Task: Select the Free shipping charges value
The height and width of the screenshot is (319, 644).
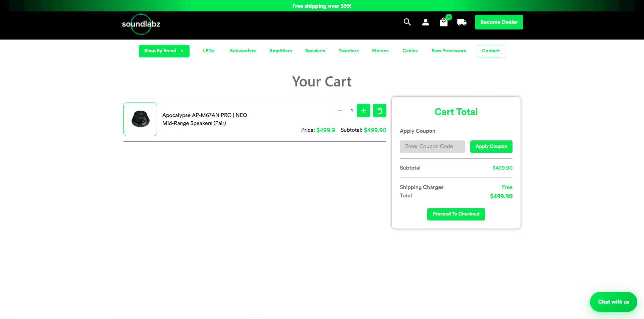Action: [507, 187]
